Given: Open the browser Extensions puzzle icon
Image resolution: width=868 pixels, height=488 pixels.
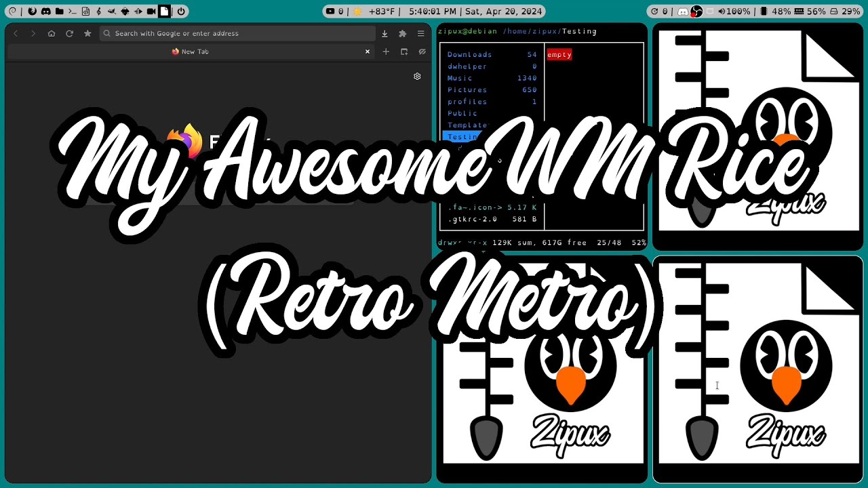Looking at the screenshot, I should tap(402, 33).
